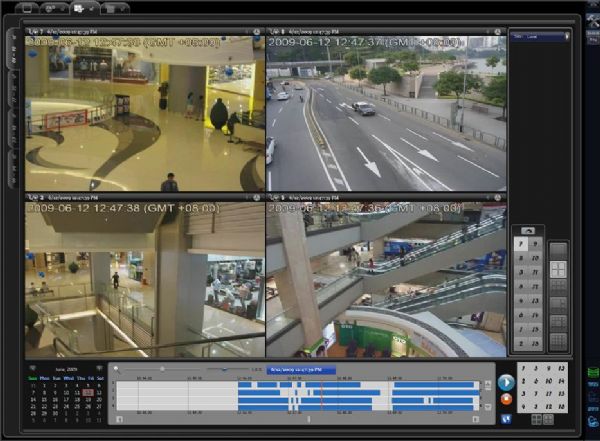Image resolution: width=600 pixels, height=441 pixels.
Task: Click the green database icon on right edge
Action: pos(591,372)
